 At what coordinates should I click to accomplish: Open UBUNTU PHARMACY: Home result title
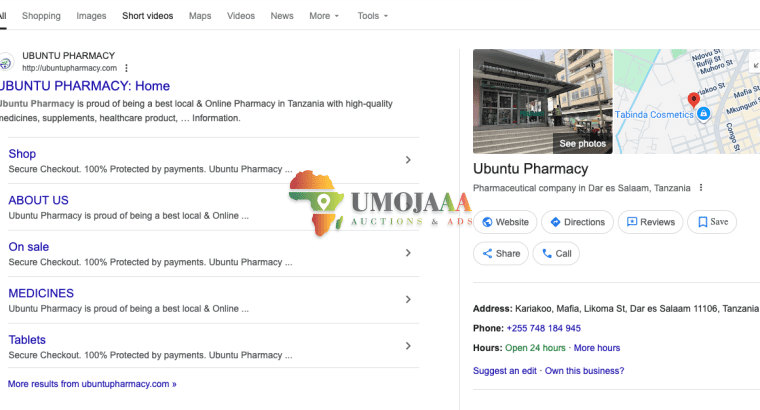coord(85,86)
